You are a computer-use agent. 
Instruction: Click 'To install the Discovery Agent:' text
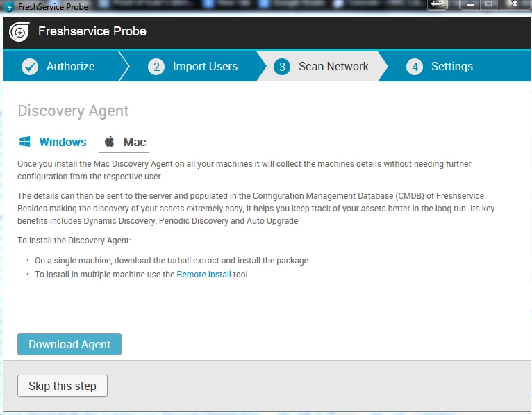pyautogui.click(x=74, y=241)
